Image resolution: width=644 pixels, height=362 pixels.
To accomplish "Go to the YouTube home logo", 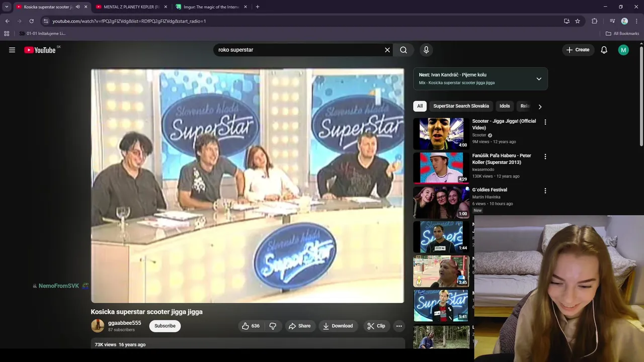I will coord(40,50).
